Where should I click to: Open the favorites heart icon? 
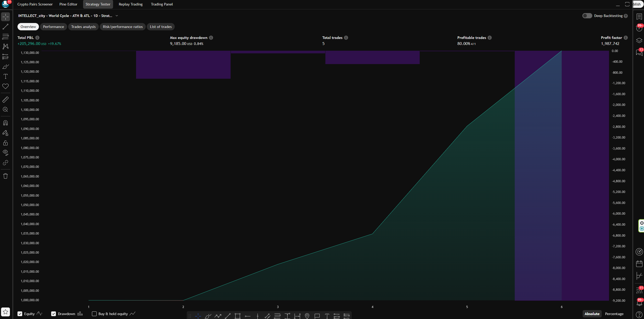click(x=5, y=86)
